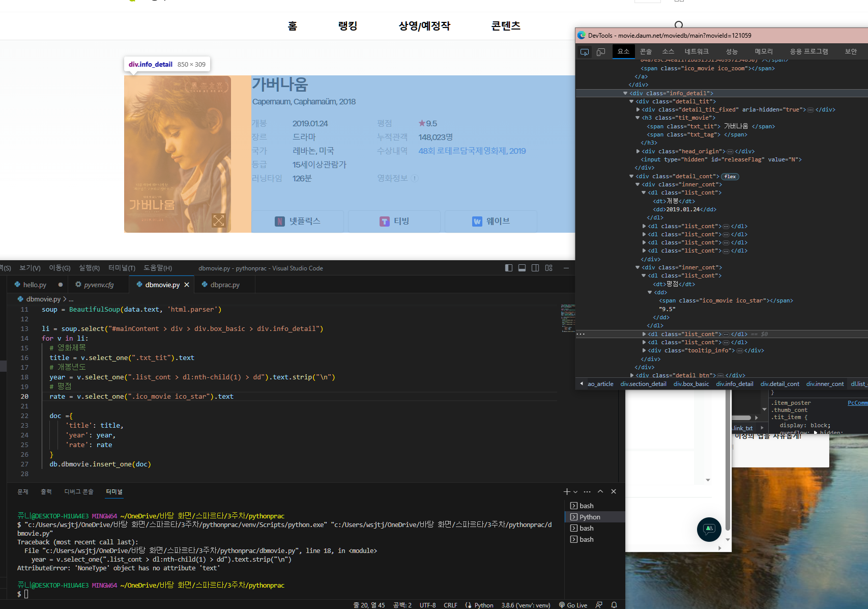The image size is (868, 609).
Task: Collapse the div.info_detail DOM node
Action: pyautogui.click(x=625, y=93)
